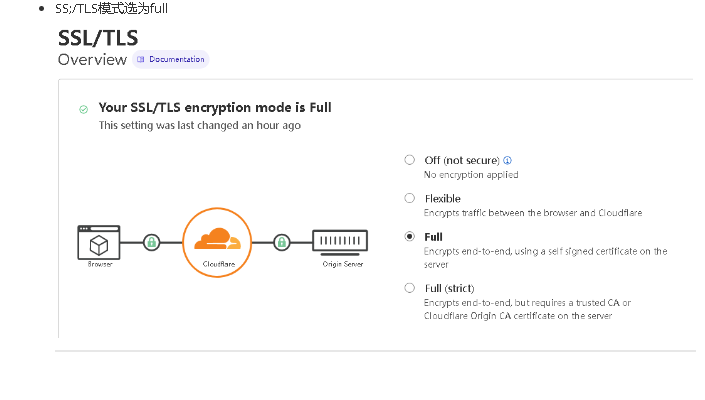Click the 'Your SSL/TLS encryption mode is Full' heading
Image resolution: width=705 pixels, height=400 pixels.
pos(215,107)
